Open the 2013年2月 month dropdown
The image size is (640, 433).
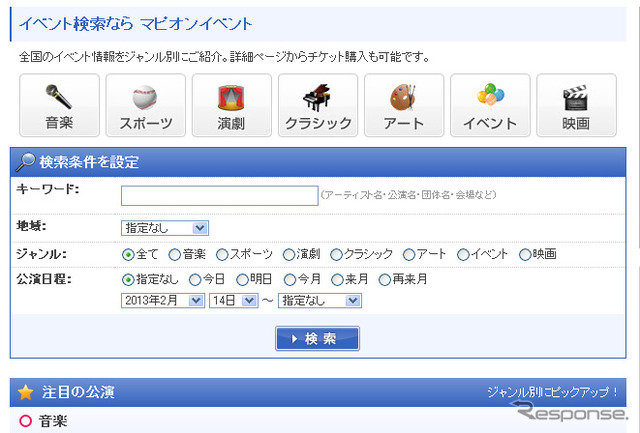click(x=162, y=300)
